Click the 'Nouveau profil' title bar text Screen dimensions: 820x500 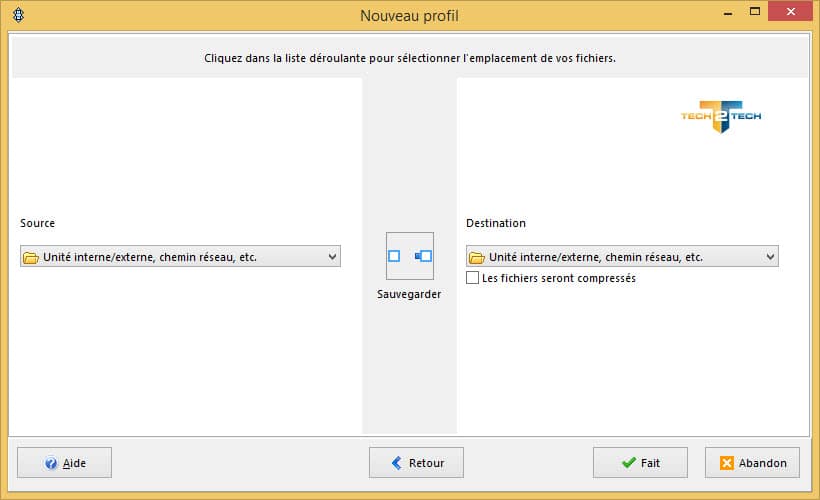(409, 16)
